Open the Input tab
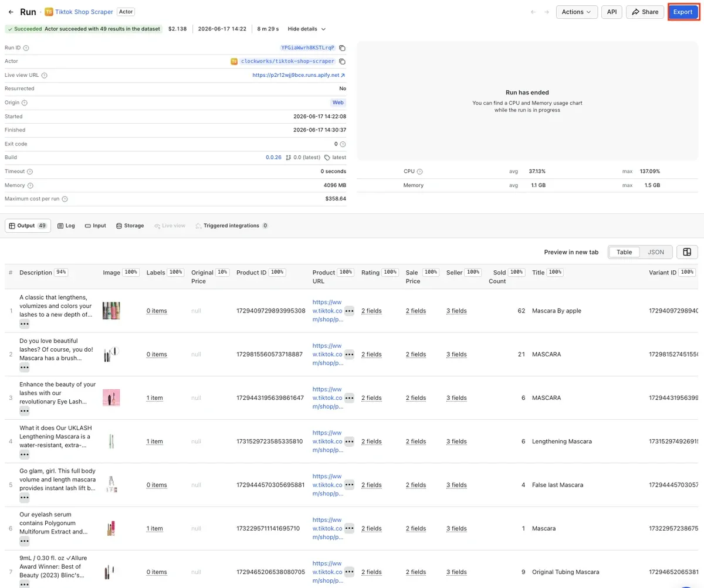The height and width of the screenshot is (588, 704). [96, 226]
